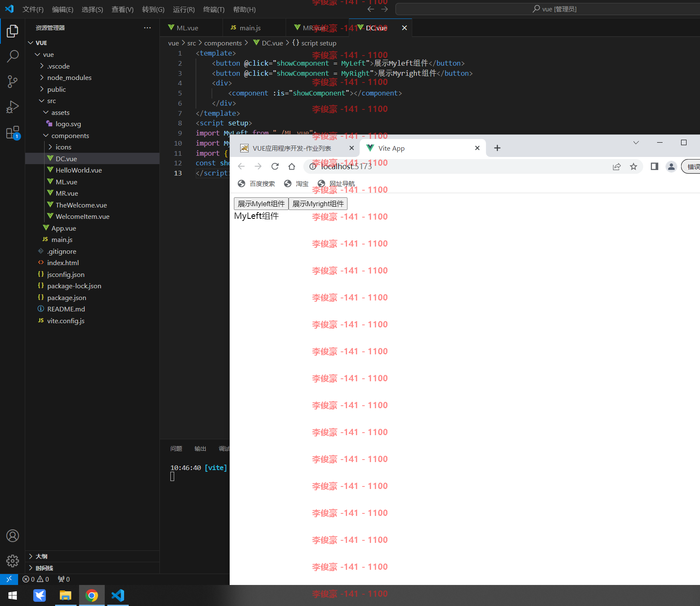The image size is (700, 606).
Task: Open package.json in the file tree
Action: point(66,298)
